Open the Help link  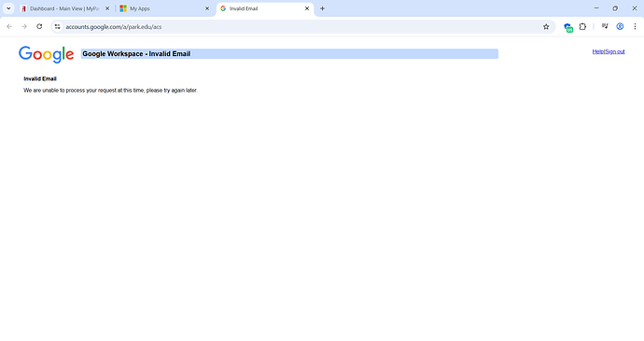(598, 51)
